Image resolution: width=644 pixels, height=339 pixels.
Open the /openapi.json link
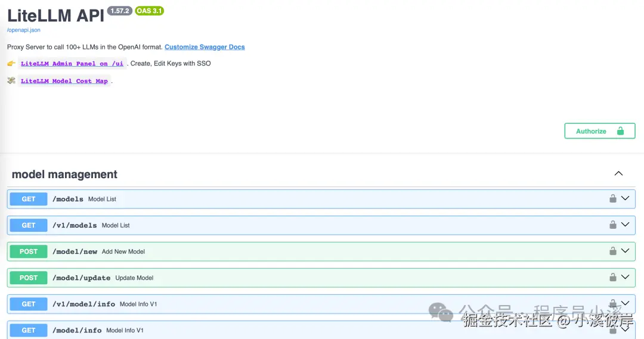23,30
